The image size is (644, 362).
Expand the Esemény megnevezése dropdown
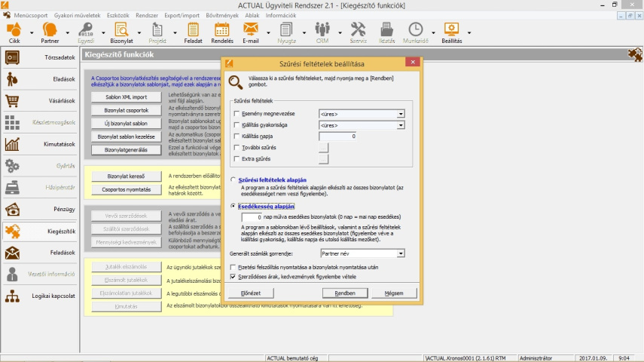point(401,114)
